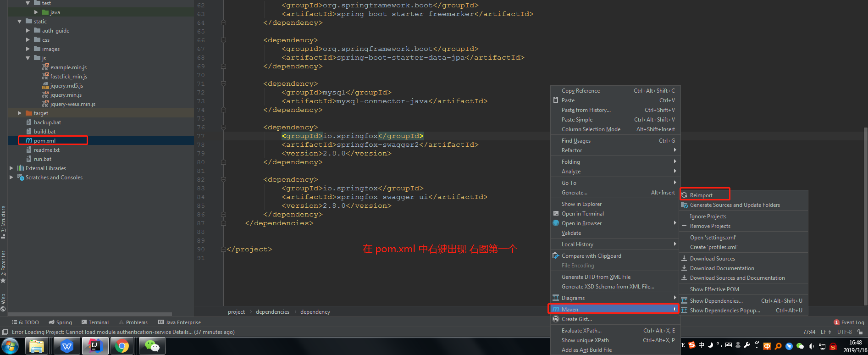Click the Create Gist... GitHub icon
The image size is (868, 355).
pyautogui.click(x=556, y=319)
